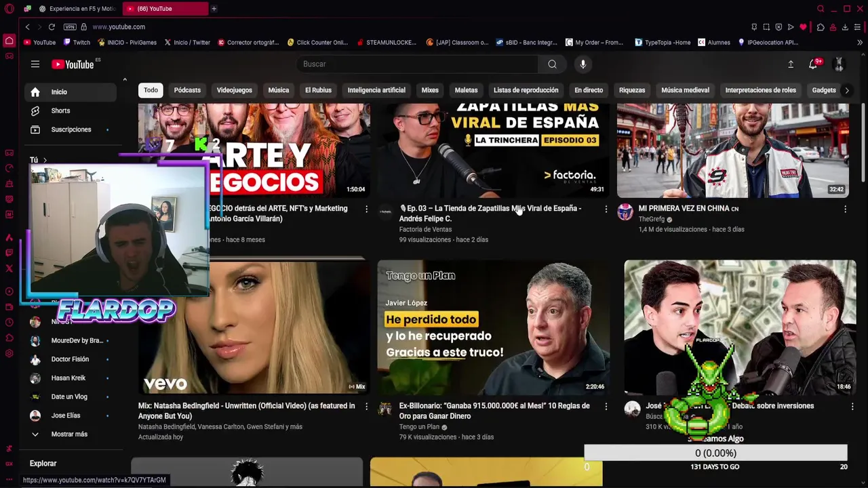Open the Natasha Bedingfield vevo thumbnail
Screen dimensions: 868x488
click(x=254, y=327)
